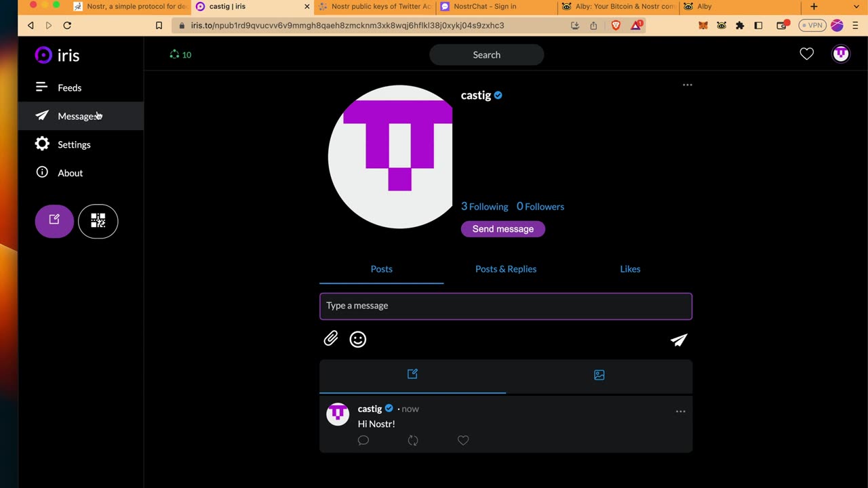
Task: Send the post with paper plane icon
Action: point(679,340)
